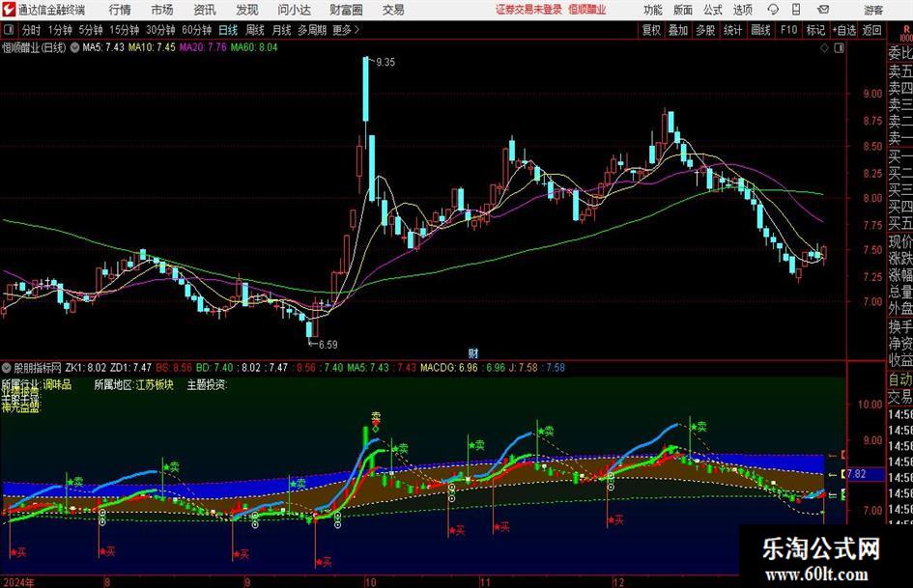This screenshot has height=588, width=913.
Task: Open the mobile phone icon in title bar
Action: pyautogui.click(x=796, y=10)
